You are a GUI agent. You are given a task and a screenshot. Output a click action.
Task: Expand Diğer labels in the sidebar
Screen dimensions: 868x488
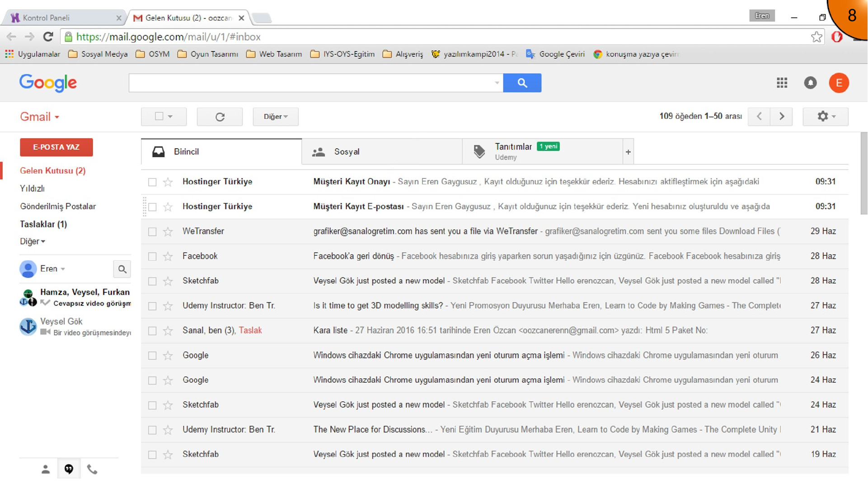tap(33, 241)
